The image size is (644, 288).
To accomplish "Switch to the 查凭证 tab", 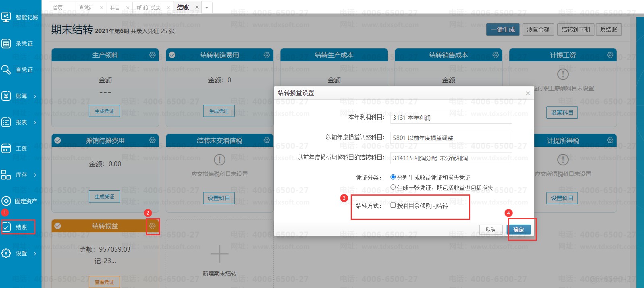I will coord(86,8).
